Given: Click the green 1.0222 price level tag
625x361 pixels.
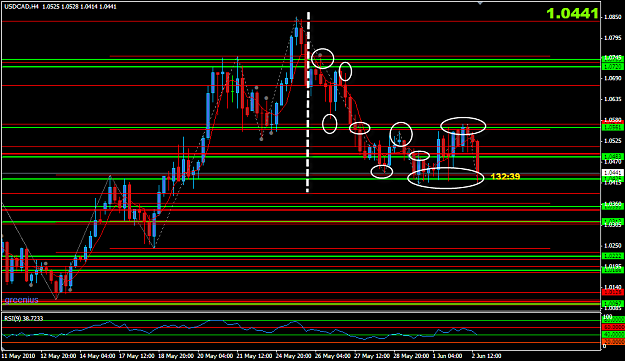Looking at the screenshot, I should (x=613, y=256).
